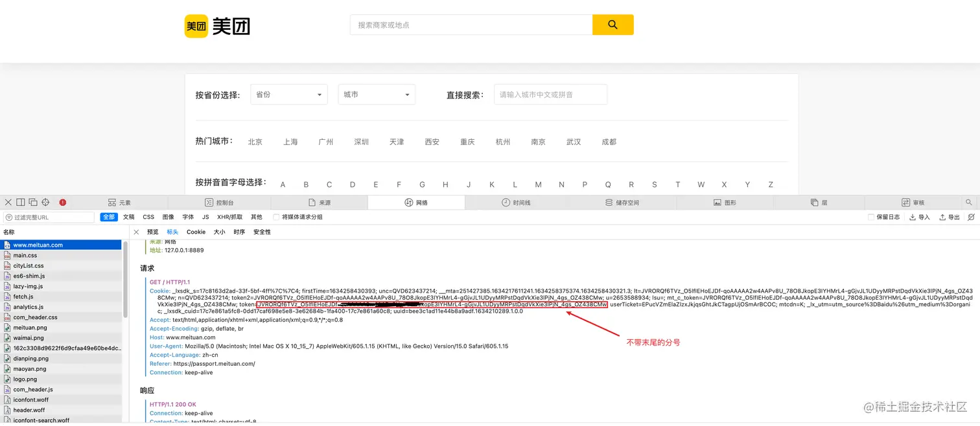Filter requests by XHR/抓取

(x=230, y=218)
